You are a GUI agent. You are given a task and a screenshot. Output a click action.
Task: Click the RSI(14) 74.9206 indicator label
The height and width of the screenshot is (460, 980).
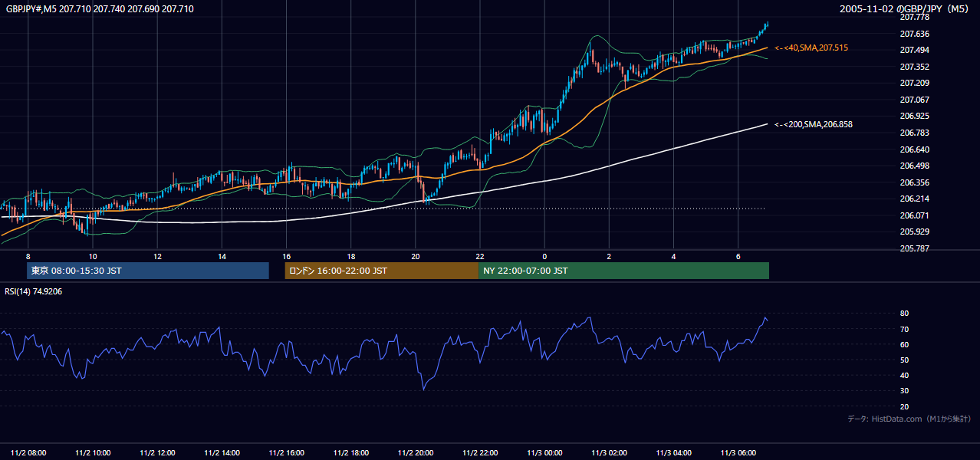34,291
